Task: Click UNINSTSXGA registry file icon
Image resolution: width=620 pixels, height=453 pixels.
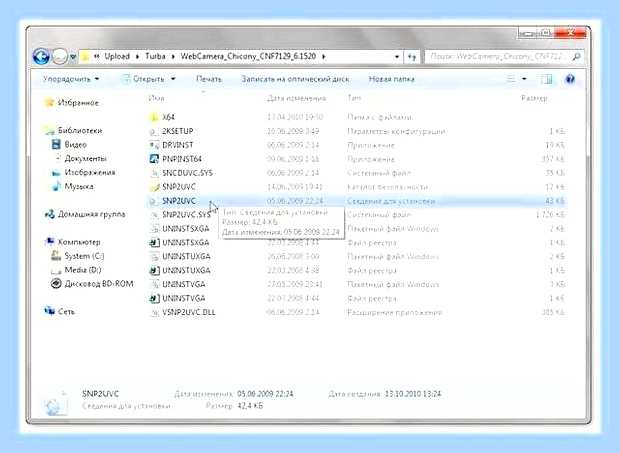Action: tap(154, 242)
